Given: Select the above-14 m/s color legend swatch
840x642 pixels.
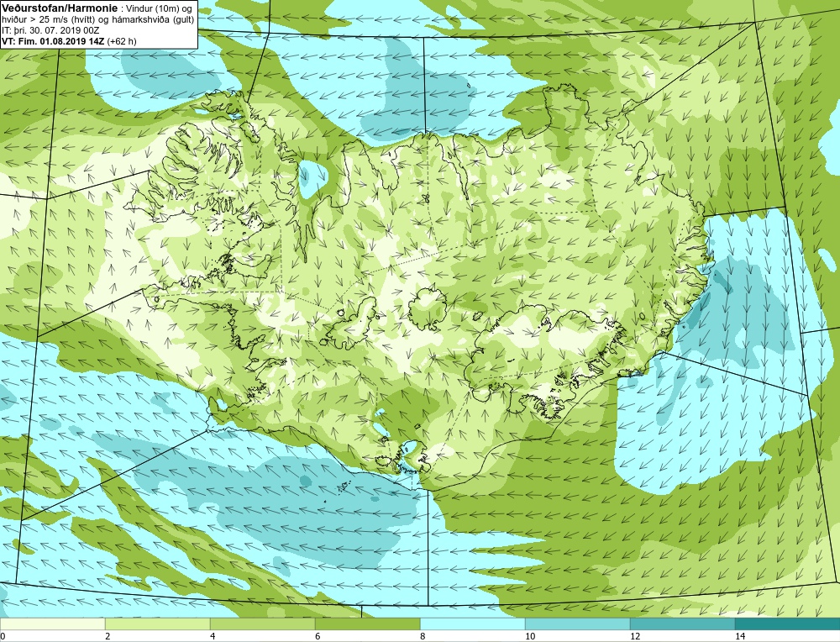Looking at the screenshot, I should coord(788,624).
